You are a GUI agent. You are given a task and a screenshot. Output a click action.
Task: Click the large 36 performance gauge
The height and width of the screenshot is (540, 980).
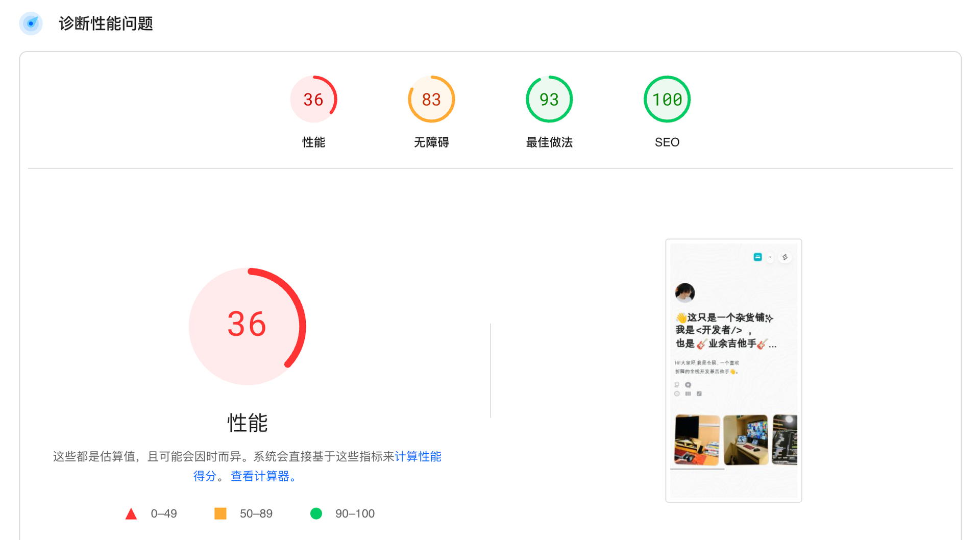pyautogui.click(x=247, y=326)
